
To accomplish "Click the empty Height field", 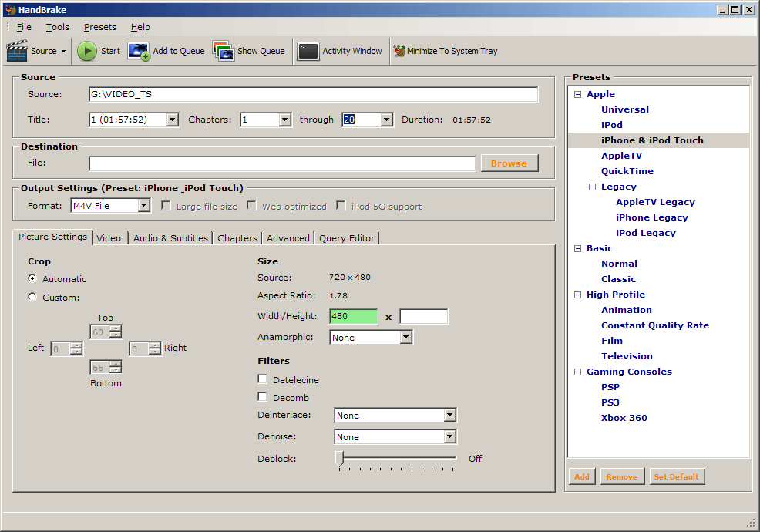I will pos(424,316).
